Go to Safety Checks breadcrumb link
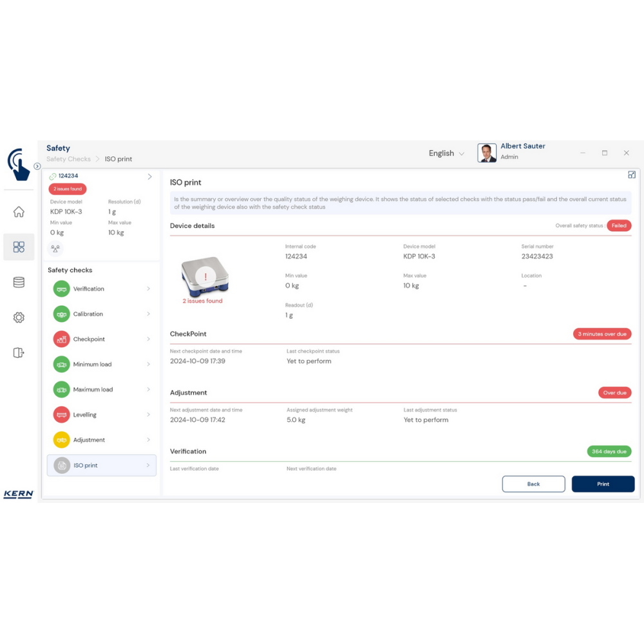The height and width of the screenshot is (644, 644). point(68,159)
